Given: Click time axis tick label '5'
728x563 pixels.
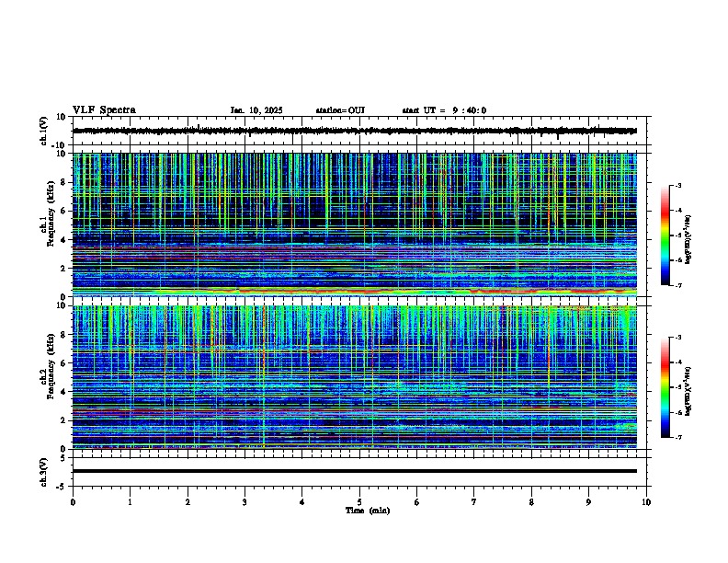Looking at the screenshot, I should [359, 502].
